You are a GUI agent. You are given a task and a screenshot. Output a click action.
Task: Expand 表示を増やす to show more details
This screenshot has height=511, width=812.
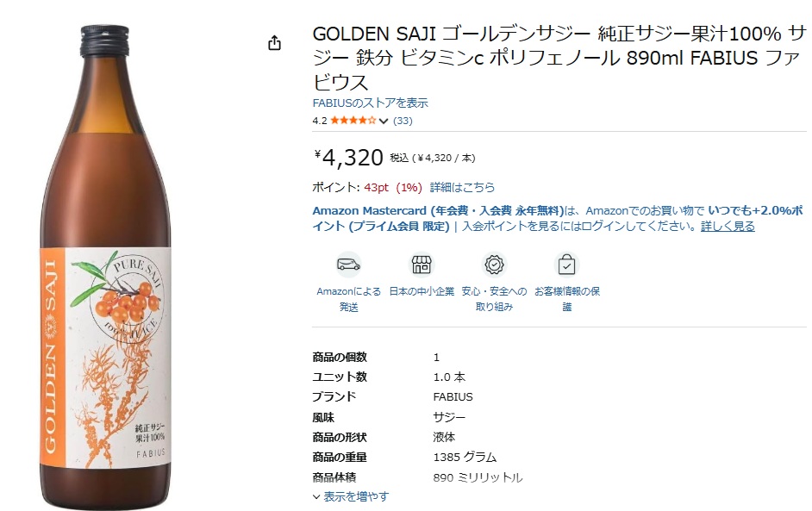[x=355, y=496]
